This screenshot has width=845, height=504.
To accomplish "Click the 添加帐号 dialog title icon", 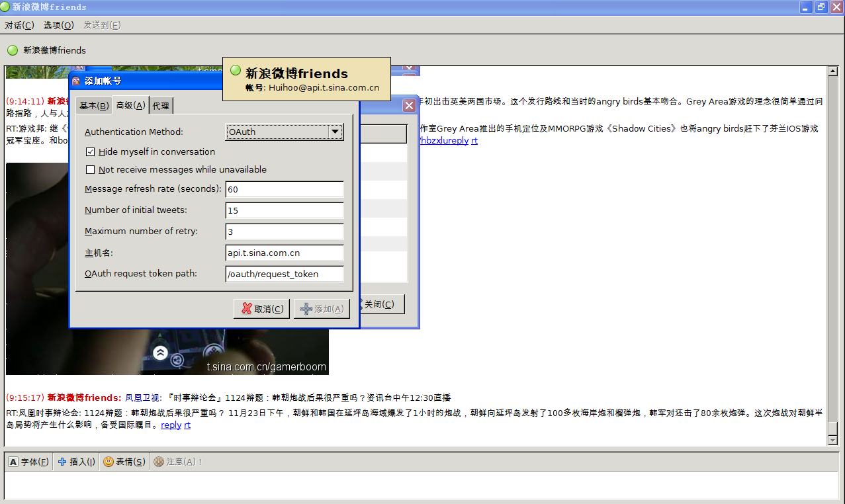I will (x=76, y=81).
